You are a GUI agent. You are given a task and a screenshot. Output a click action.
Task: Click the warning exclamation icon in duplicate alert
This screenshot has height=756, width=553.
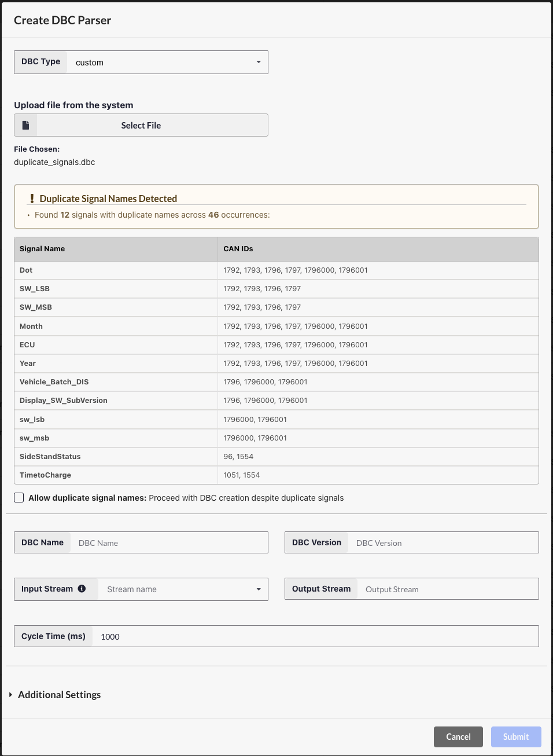click(x=32, y=199)
